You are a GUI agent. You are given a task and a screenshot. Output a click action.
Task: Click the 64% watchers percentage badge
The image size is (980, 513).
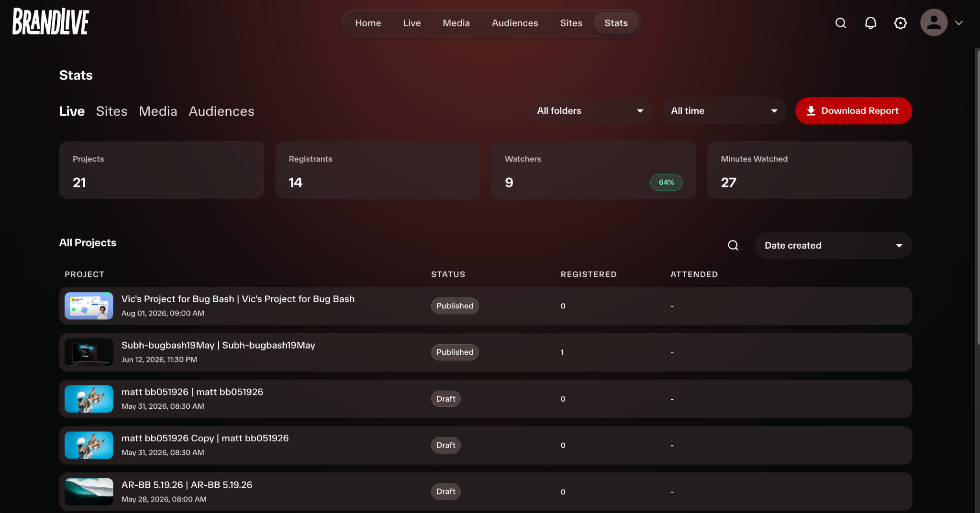tap(666, 183)
